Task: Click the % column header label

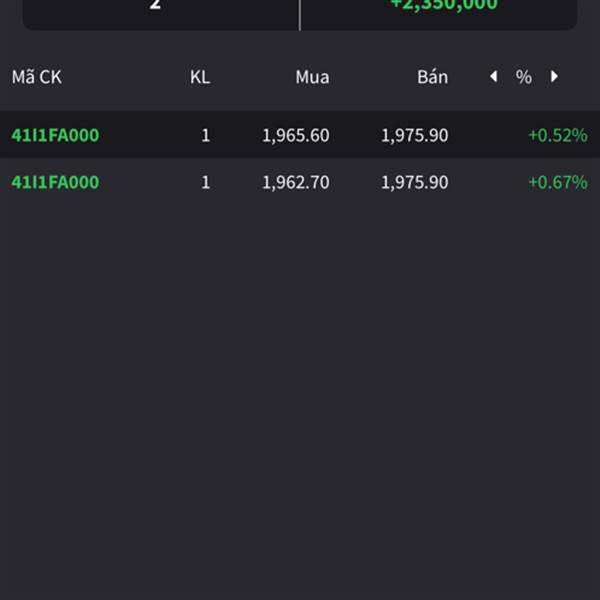Action: pos(523,77)
